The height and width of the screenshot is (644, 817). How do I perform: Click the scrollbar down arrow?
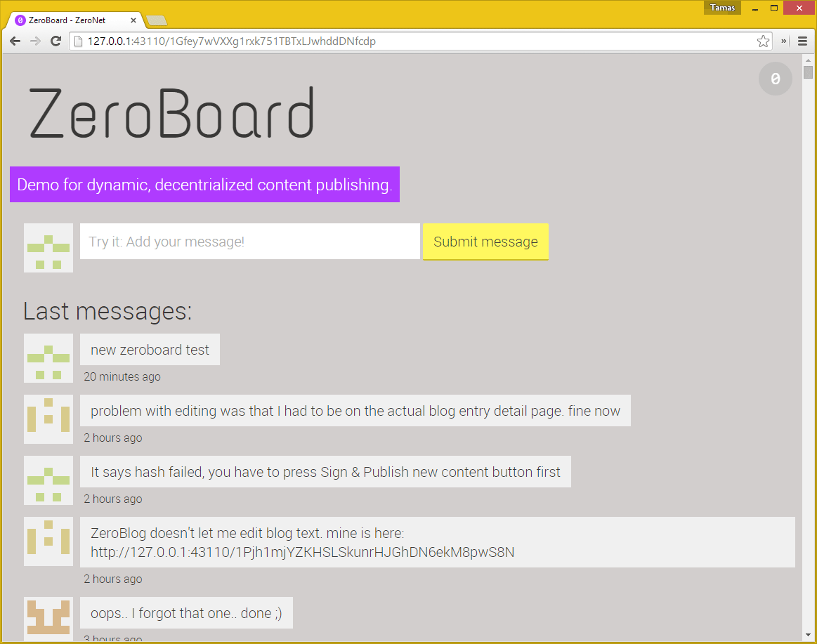(808, 635)
